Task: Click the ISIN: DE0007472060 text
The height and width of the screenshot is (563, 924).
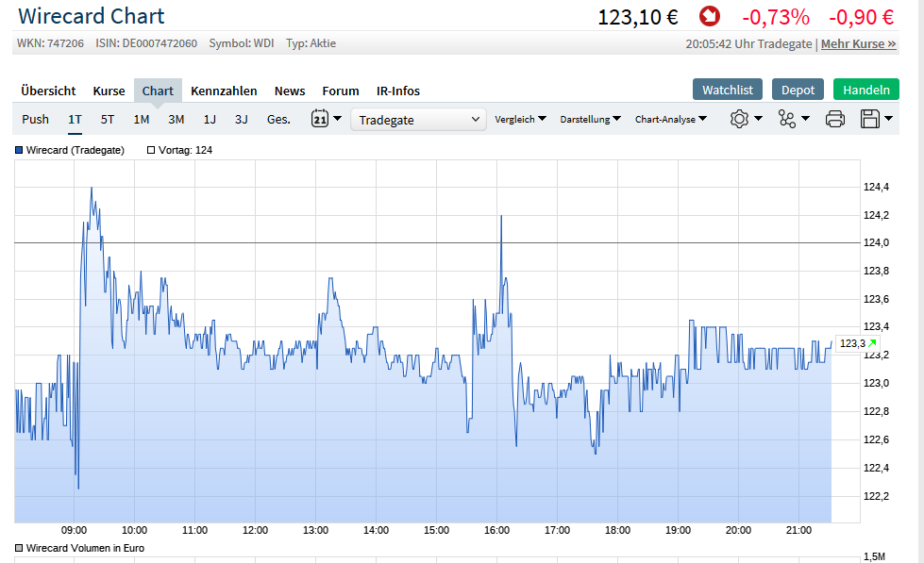Action: click(x=146, y=43)
